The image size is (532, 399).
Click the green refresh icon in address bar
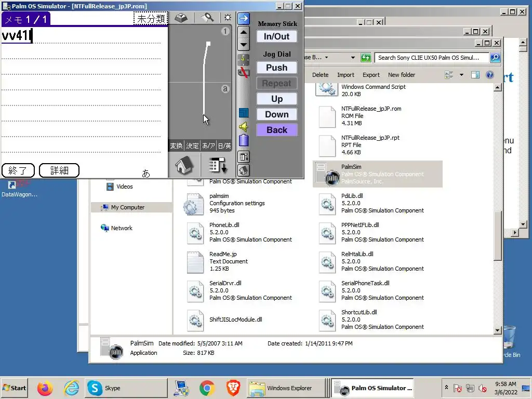(365, 58)
